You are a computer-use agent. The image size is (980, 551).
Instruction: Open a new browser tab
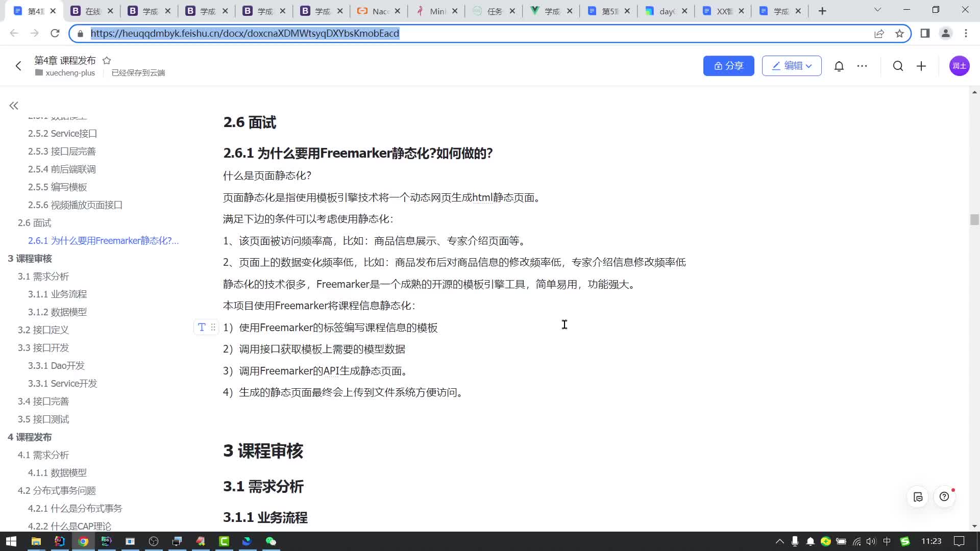coord(822,11)
